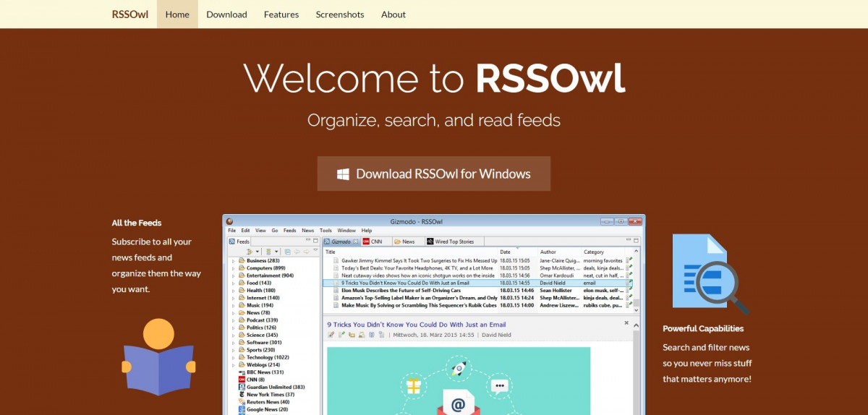The width and height of the screenshot is (868, 415).
Task: Switch to the Wired Top Stories tab
Action: coord(454,241)
